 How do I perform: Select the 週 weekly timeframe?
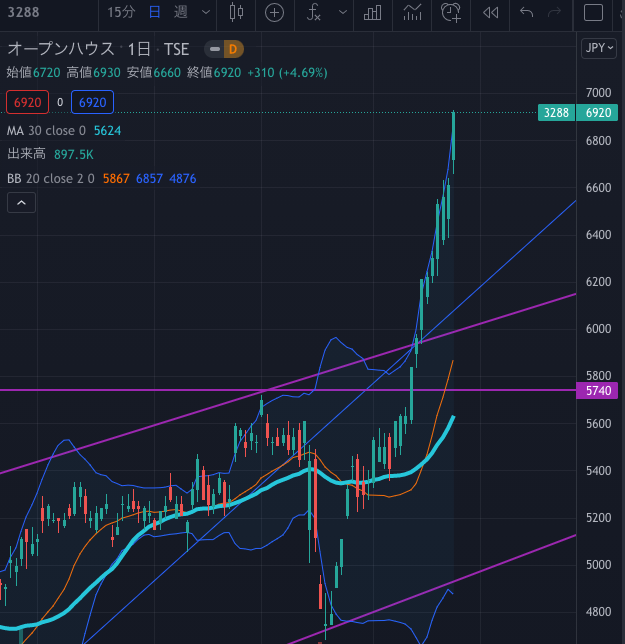[x=180, y=12]
